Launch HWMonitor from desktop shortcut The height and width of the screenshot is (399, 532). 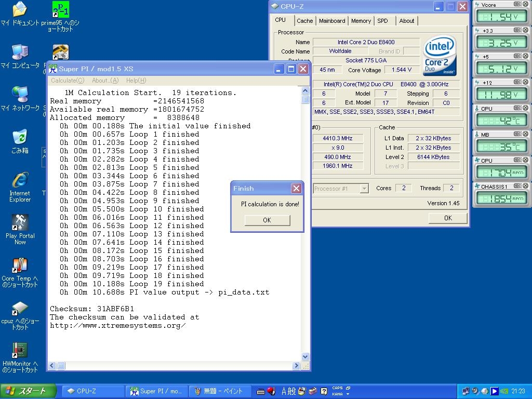tap(20, 351)
